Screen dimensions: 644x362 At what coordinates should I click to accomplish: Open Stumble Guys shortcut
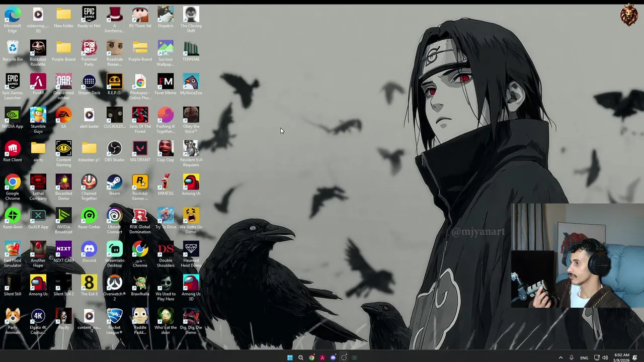(38, 120)
